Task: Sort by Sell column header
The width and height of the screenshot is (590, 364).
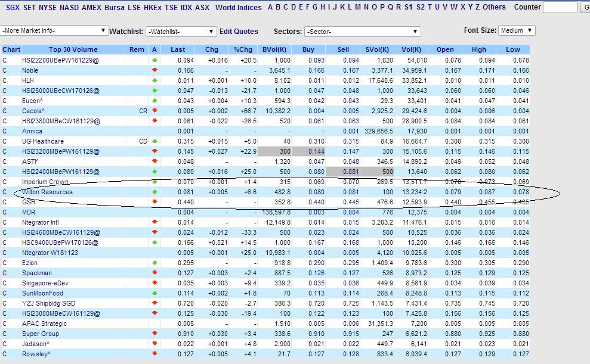Action: pos(343,49)
